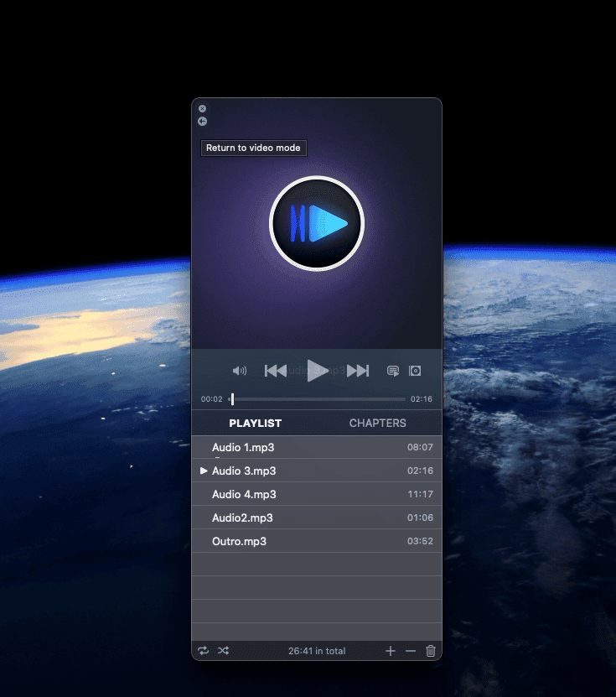Close the player window
This screenshot has height=697, width=616.
[x=202, y=108]
